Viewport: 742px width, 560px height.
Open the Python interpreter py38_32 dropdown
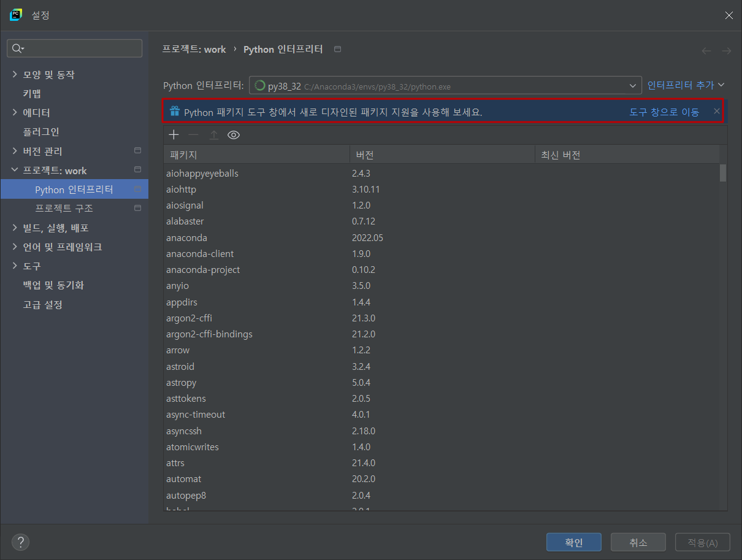coord(445,86)
